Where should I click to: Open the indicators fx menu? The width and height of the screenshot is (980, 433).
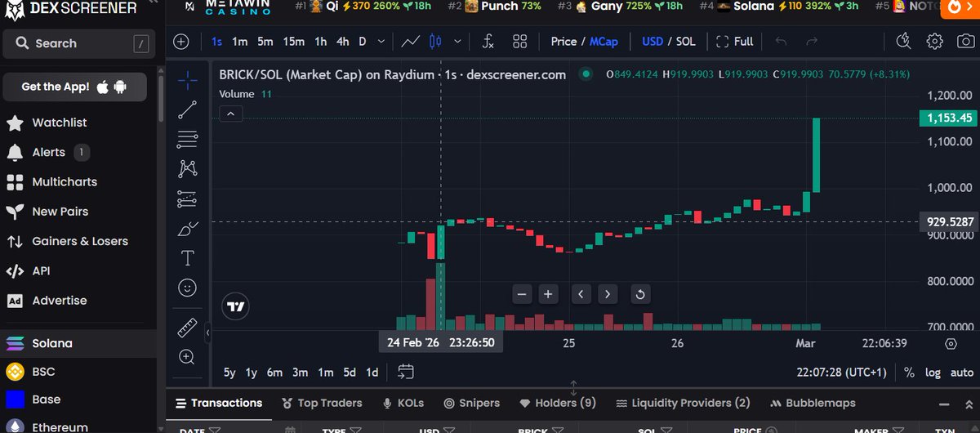pos(488,41)
